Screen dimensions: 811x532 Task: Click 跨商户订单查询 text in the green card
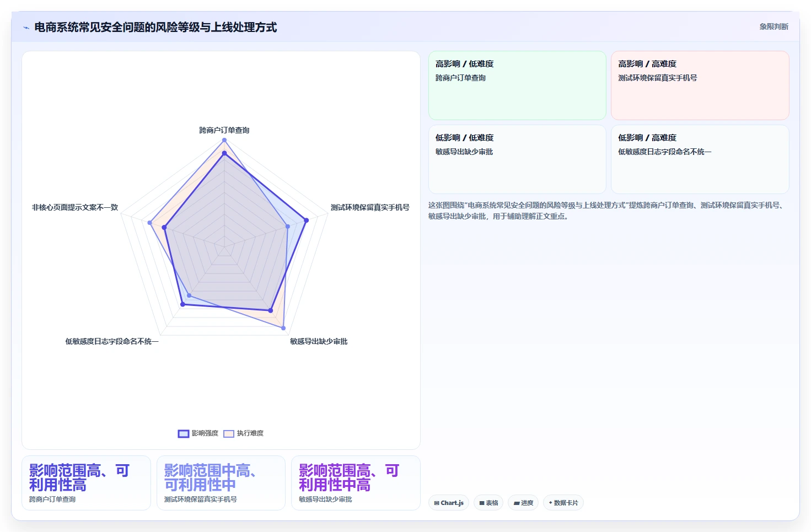(461, 78)
